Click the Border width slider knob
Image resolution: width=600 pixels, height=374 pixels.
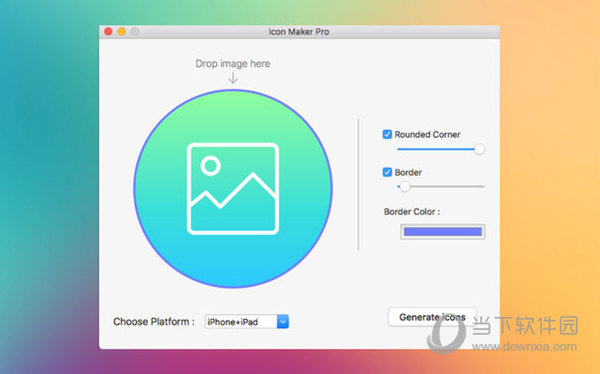405,186
